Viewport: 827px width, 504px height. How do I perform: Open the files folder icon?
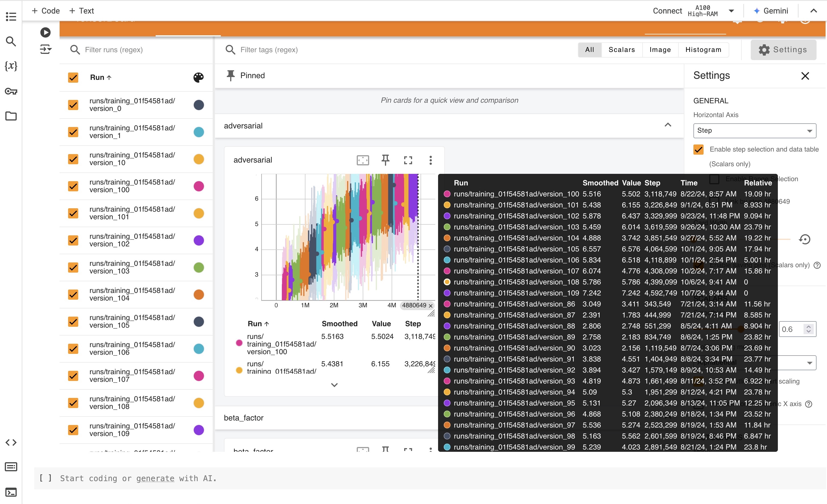coord(11,116)
